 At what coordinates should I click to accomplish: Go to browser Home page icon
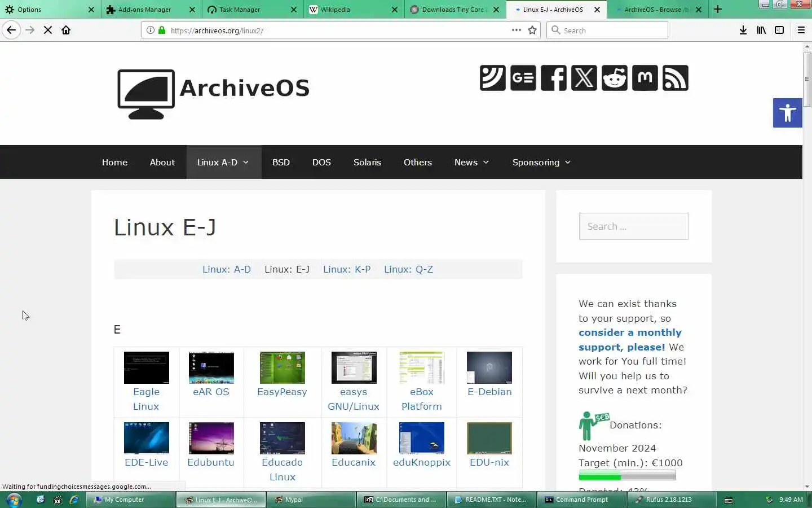point(66,30)
